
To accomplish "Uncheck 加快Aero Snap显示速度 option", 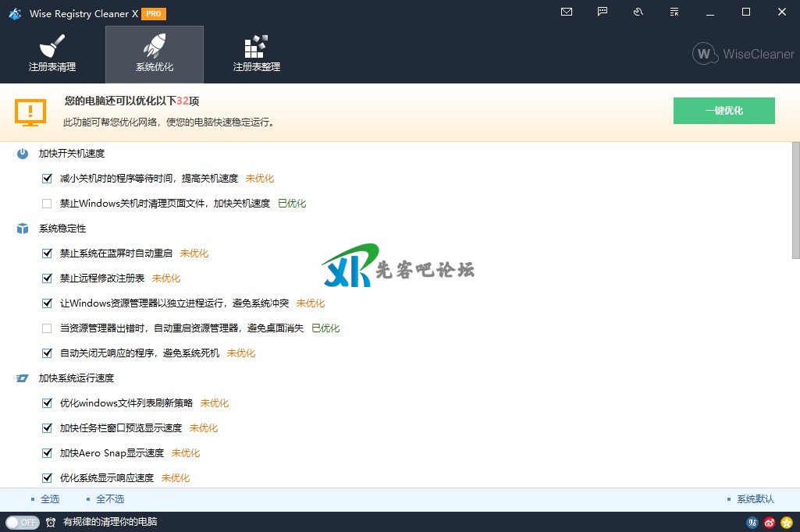I will [x=48, y=453].
